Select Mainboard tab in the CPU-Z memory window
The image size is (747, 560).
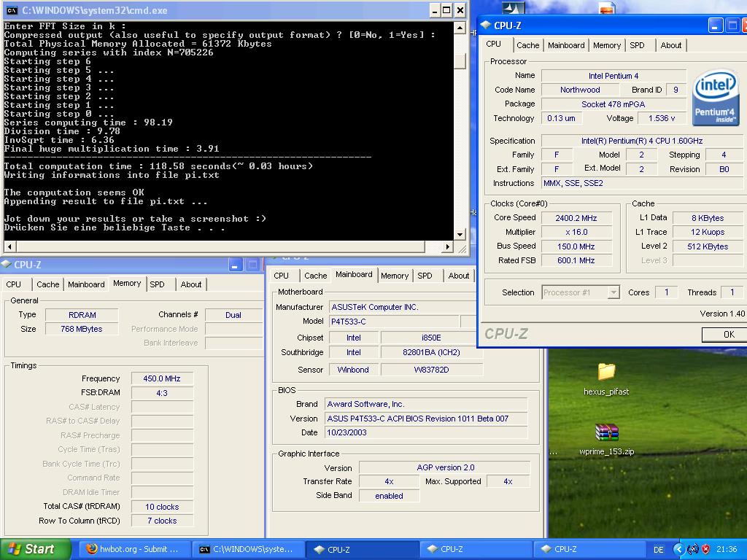click(86, 284)
